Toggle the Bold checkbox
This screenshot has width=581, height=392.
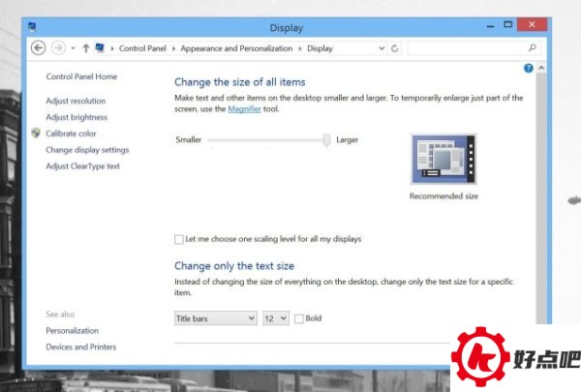click(x=299, y=318)
